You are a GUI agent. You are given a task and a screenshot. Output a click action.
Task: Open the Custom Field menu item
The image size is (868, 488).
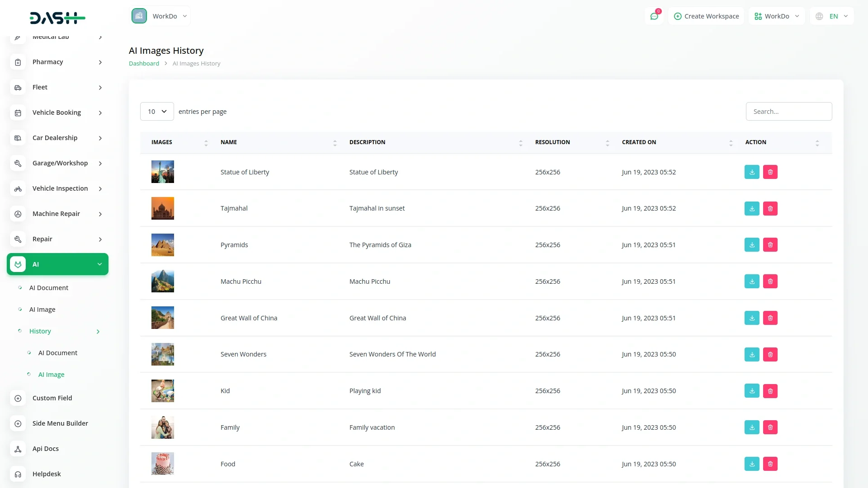[x=52, y=398]
